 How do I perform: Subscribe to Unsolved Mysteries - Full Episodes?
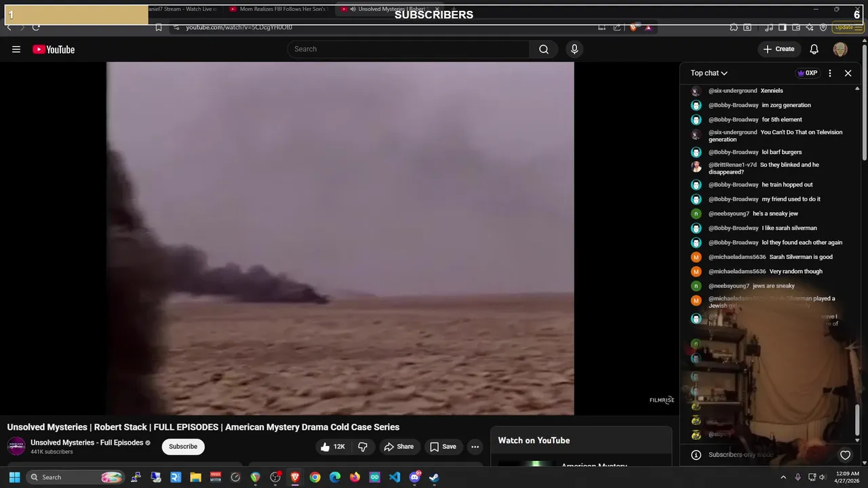point(183,447)
